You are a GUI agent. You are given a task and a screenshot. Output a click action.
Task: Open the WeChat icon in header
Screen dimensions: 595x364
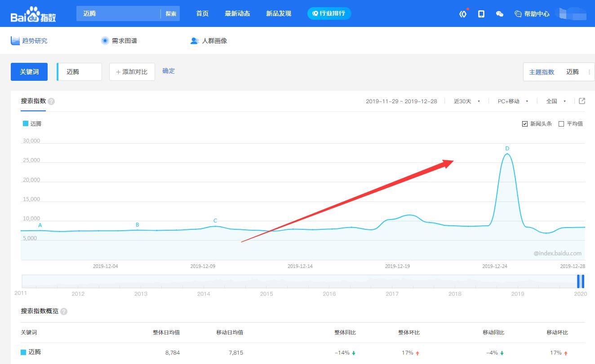[499, 14]
